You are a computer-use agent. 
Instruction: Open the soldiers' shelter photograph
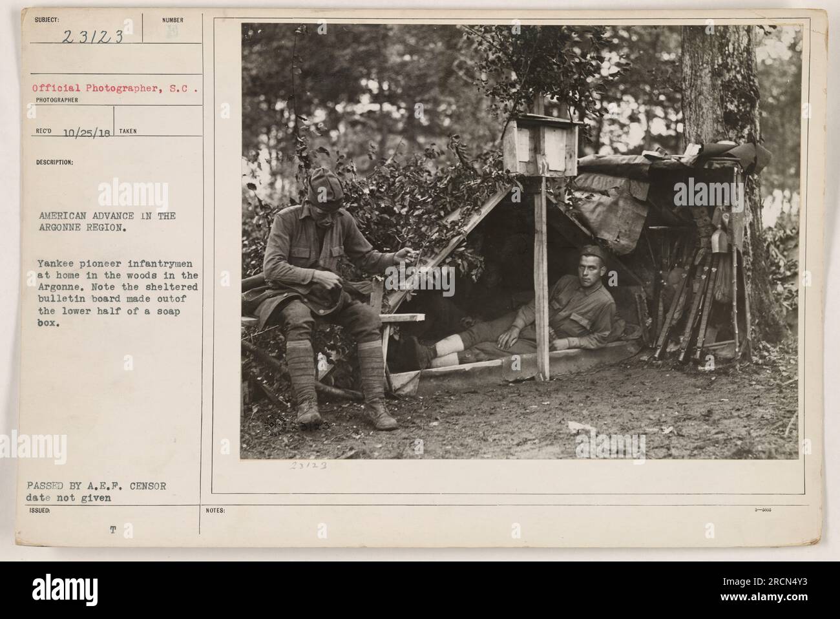[x=520, y=242]
